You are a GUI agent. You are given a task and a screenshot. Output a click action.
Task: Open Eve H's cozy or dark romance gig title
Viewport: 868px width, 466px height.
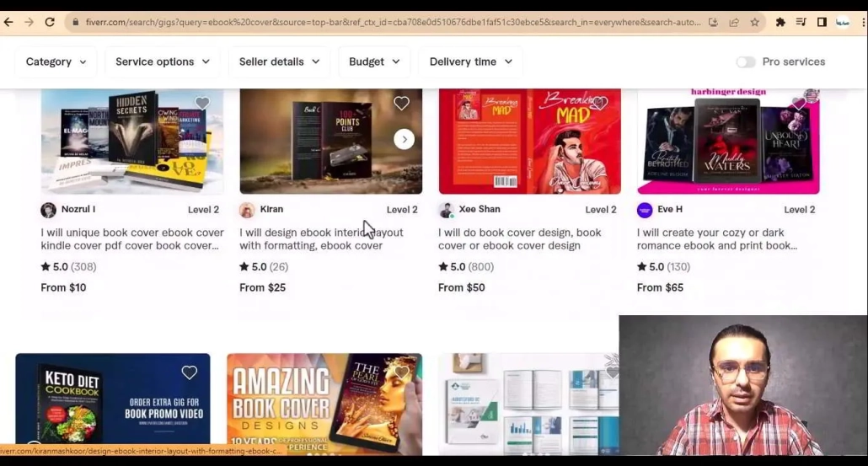pos(716,239)
